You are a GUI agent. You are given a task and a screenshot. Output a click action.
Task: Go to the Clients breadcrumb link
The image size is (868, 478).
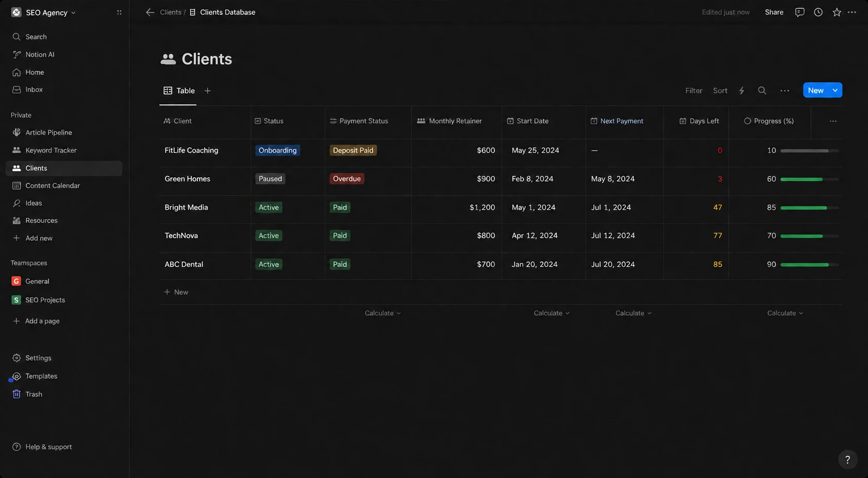coord(171,12)
